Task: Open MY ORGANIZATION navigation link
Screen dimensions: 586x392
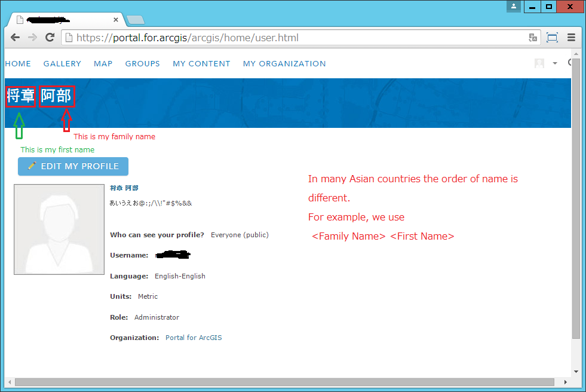Action: coord(284,63)
